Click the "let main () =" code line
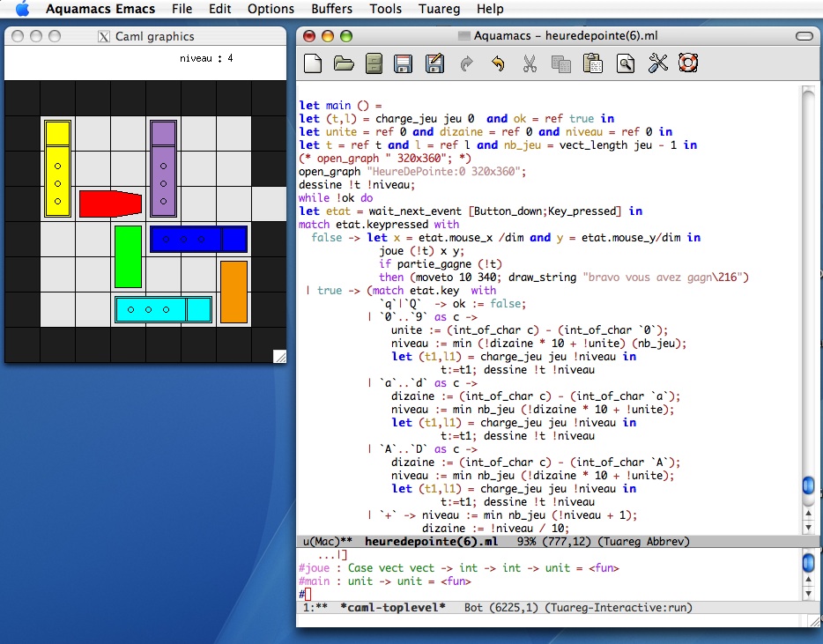The width and height of the screenshot is (823, 644). point(341,106)
